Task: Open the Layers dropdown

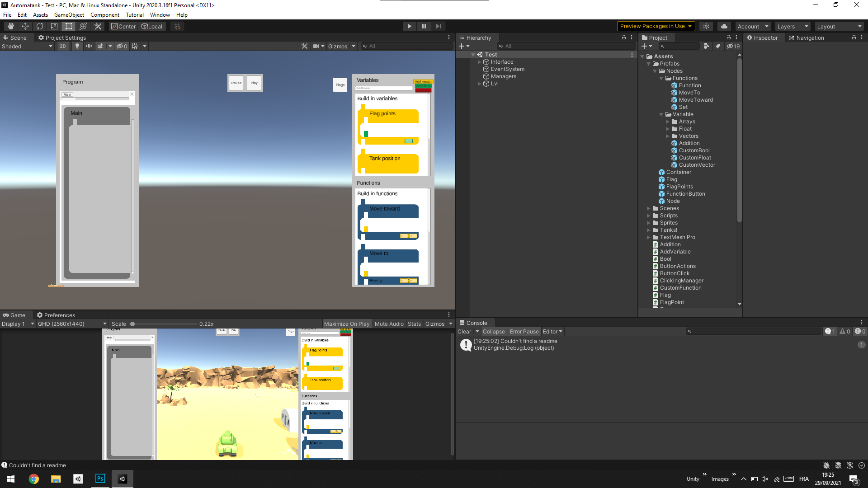Action: (793, 26)
